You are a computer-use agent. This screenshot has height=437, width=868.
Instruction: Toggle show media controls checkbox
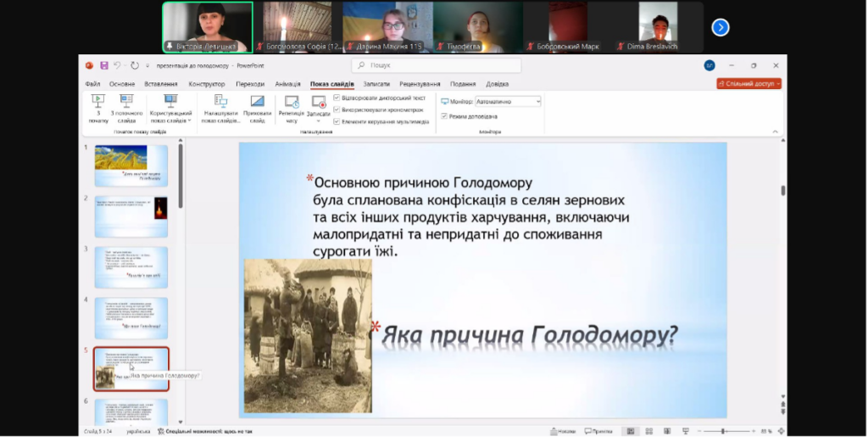337,121
